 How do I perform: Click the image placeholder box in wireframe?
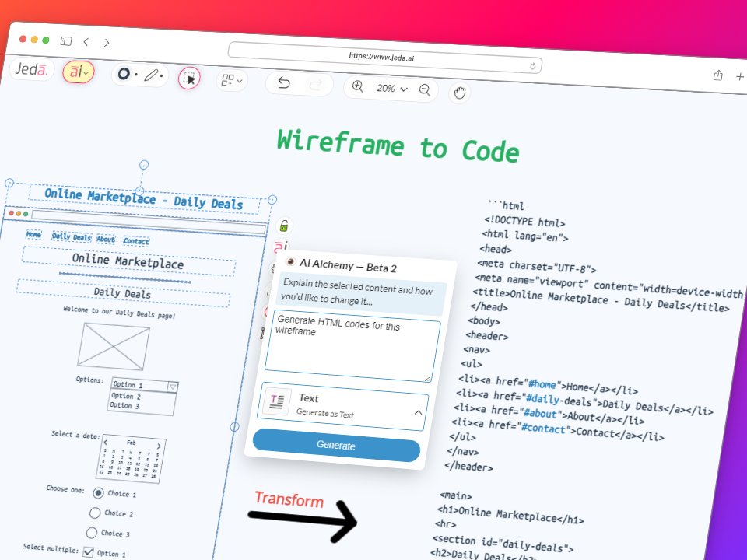coord(114,346)
